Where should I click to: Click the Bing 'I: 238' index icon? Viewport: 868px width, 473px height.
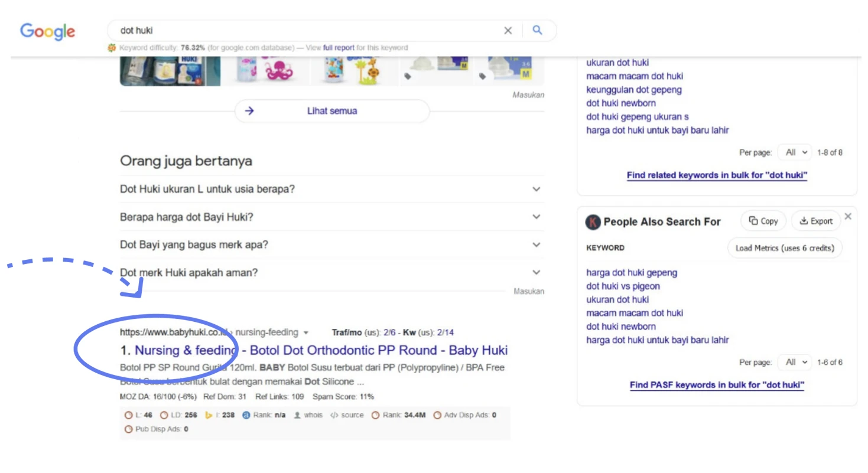(209, 415)
